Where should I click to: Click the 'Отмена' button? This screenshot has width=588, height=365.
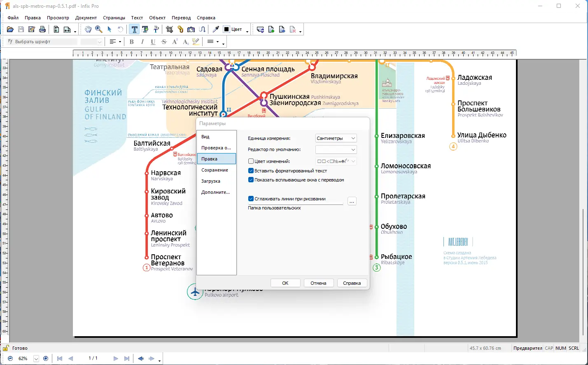pyautogui.click(x=318, y=283)
